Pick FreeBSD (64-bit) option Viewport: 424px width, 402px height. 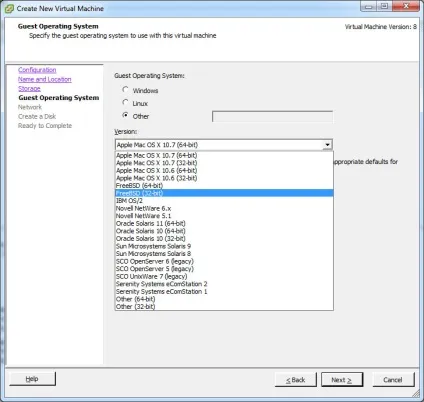tap(224, 186)
